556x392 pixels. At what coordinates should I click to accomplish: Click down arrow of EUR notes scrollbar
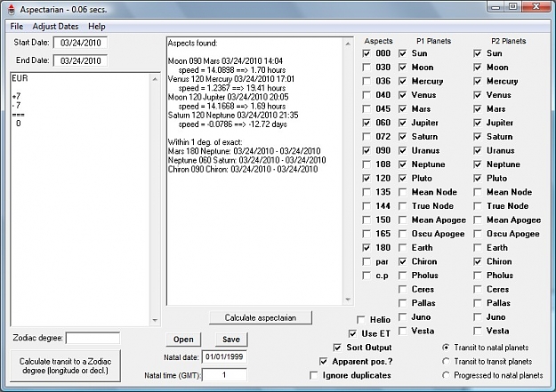coord(155,320)
